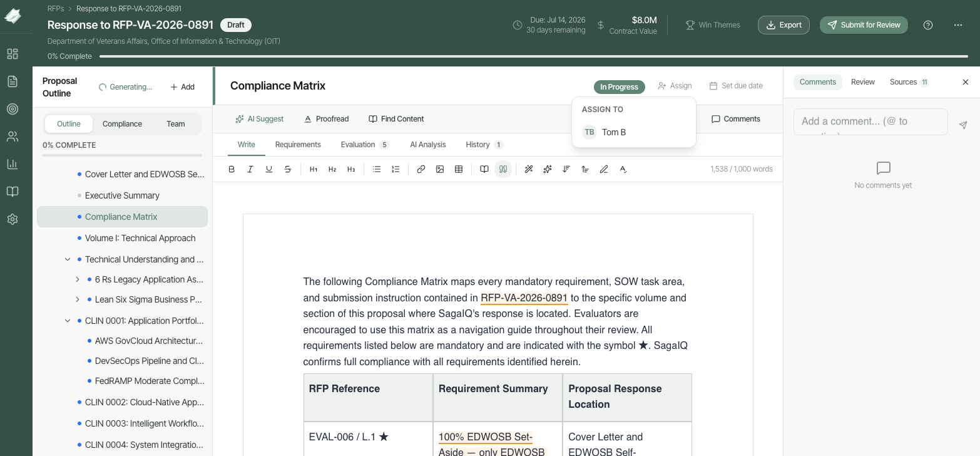The width and height of the screenshot is (980, 456).
Task: Collapse CLIN 0001 Application Portfolio section
Action: click(x=68, y=321)
